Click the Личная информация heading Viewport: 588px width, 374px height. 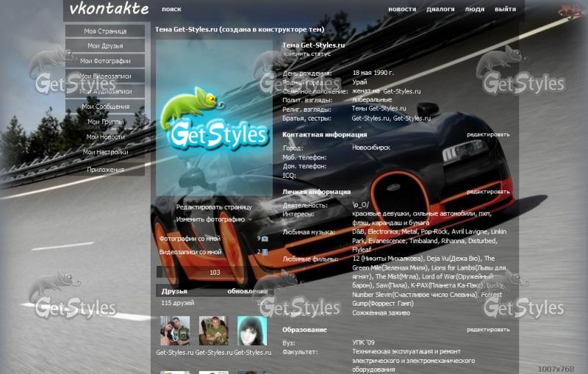pyautogui.click(x=317, y=192)
